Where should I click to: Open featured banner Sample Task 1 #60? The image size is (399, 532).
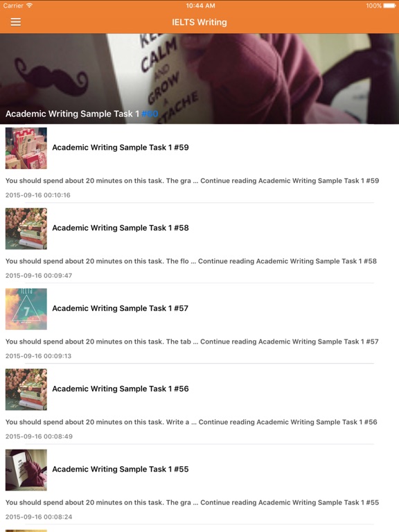click(199, 78)
